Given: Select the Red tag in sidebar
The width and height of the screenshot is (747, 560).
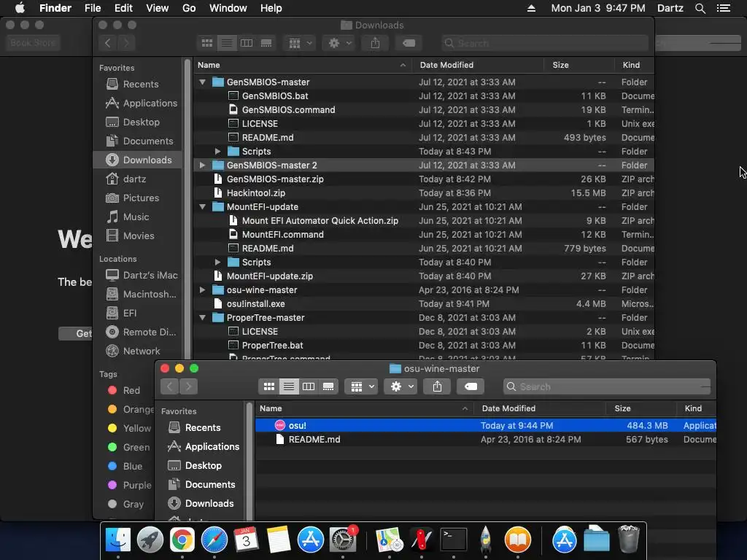Looking at the screenshot, I should click(125, 391).
